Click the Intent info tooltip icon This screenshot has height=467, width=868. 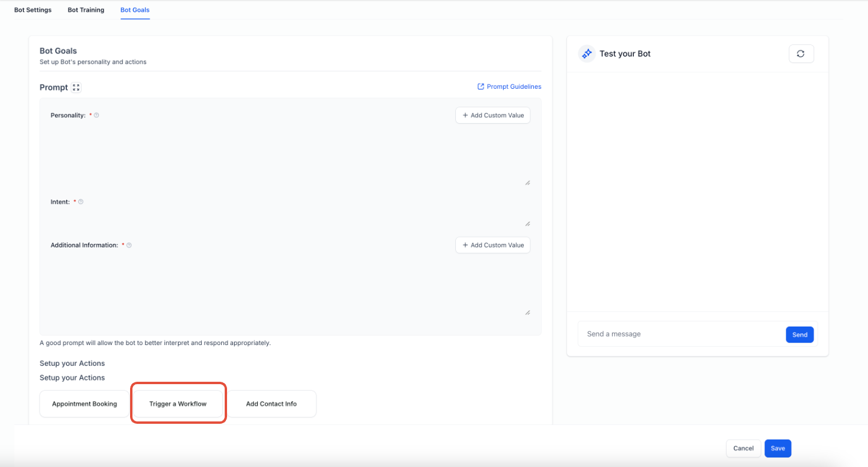pyautogui.click(x=81, y=202)
